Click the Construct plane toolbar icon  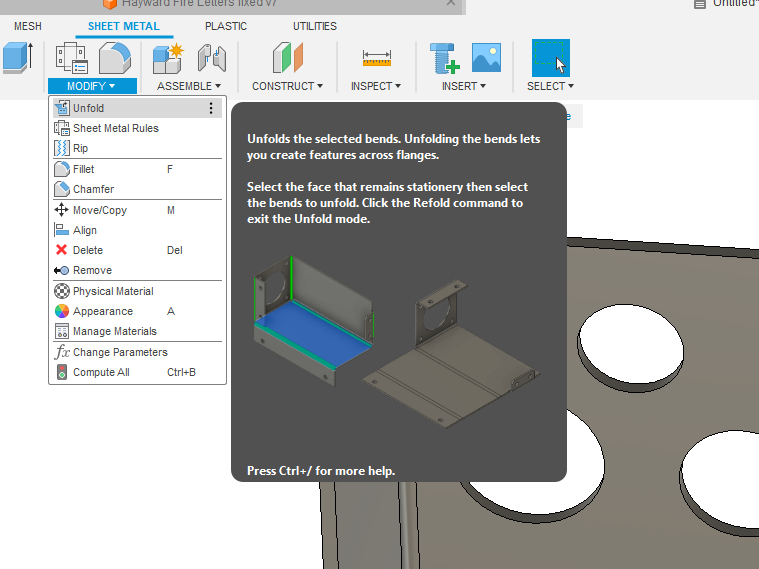(288, 58)
